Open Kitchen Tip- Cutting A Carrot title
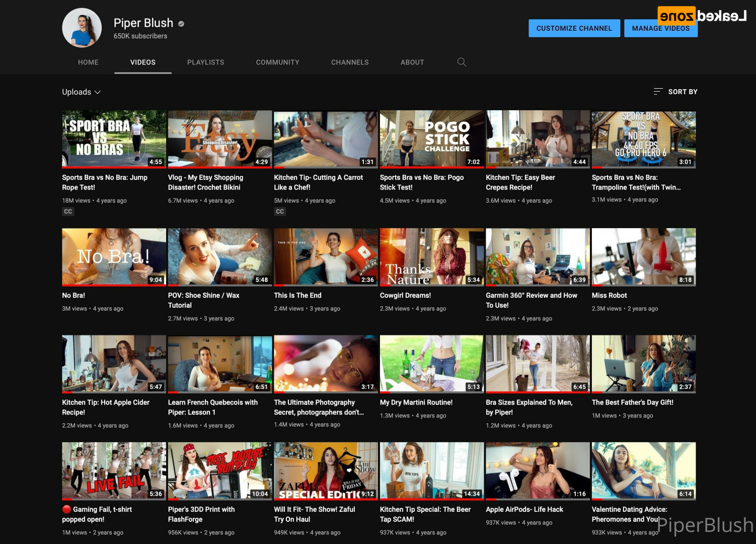756x544 pixels. pos(318,182)
